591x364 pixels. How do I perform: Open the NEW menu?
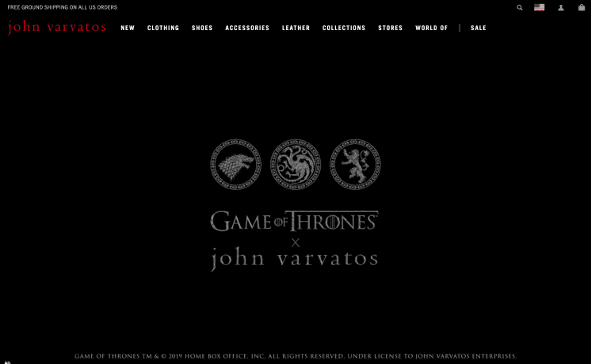coord(128,28)
